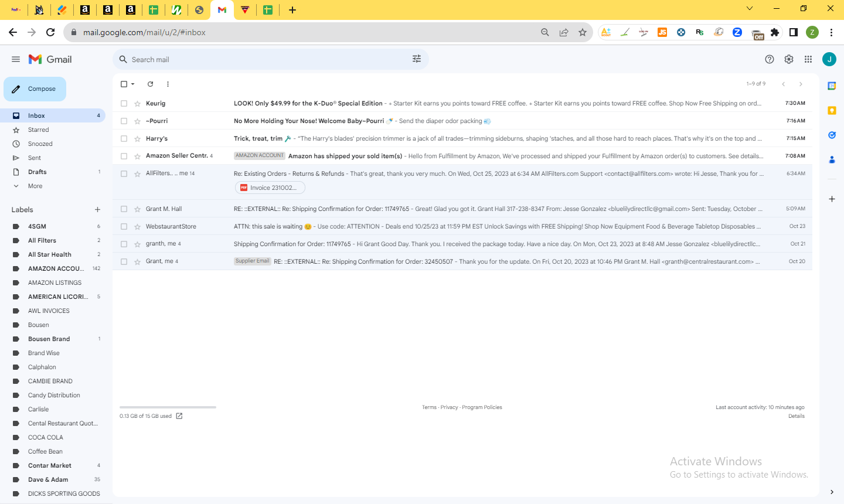The width and height of the screenshot is (844, 504).
Task: Select the AllFilters email checkbox
Action: (124, 174)
